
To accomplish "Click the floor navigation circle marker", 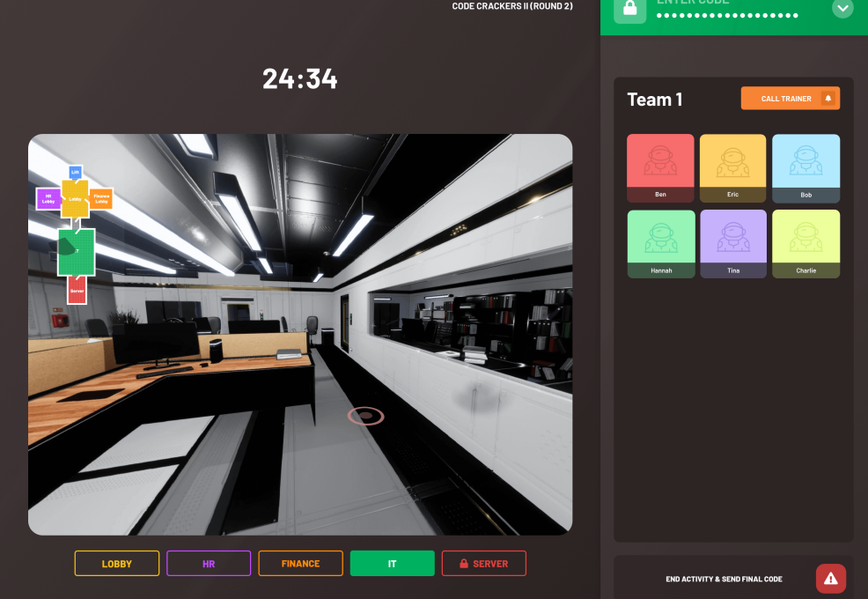I will click(x=365, y=416).
